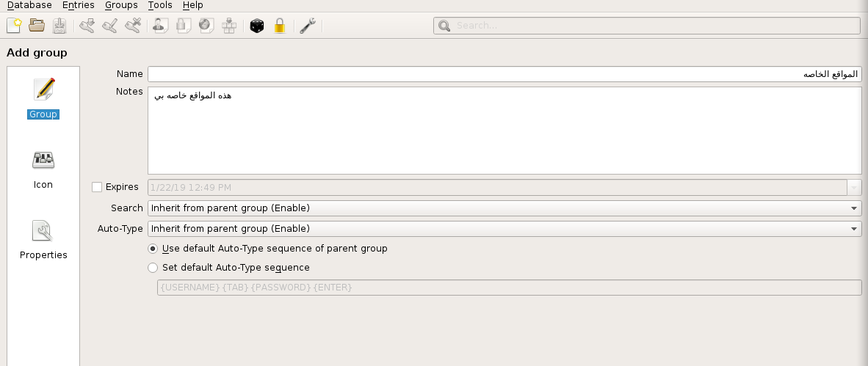Open the Help menu
The height and width of the screenshot is (366, 868).
192,5
